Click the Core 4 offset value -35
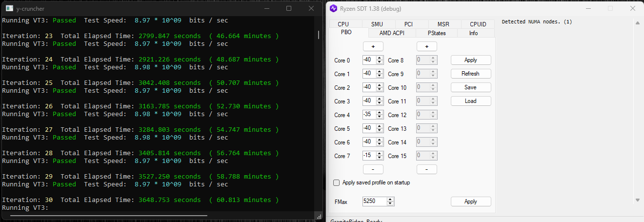 coord(369,115)
